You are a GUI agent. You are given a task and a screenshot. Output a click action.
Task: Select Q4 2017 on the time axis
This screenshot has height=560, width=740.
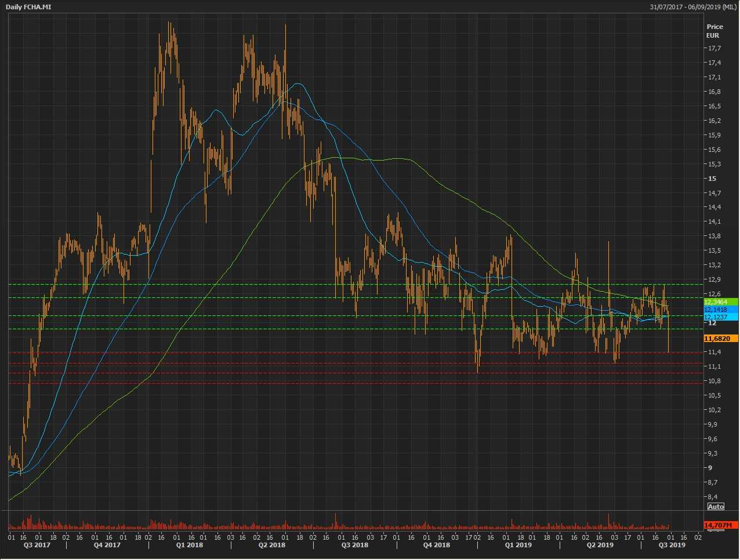tap(107, 545)
